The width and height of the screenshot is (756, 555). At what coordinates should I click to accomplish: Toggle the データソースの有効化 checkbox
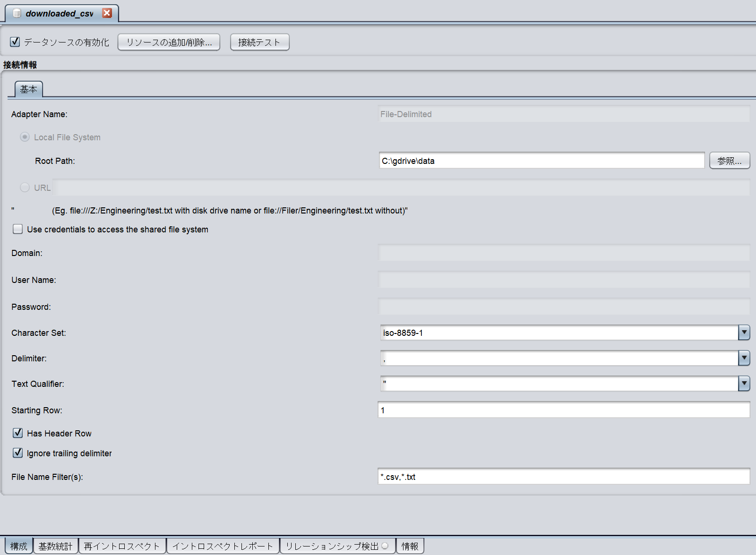click(15, 42)
